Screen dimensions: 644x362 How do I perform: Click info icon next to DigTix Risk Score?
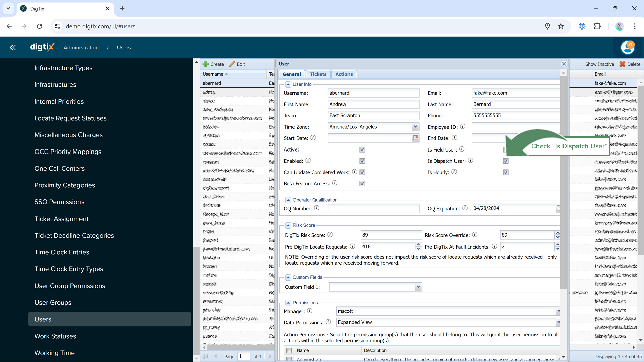(330, 235)
